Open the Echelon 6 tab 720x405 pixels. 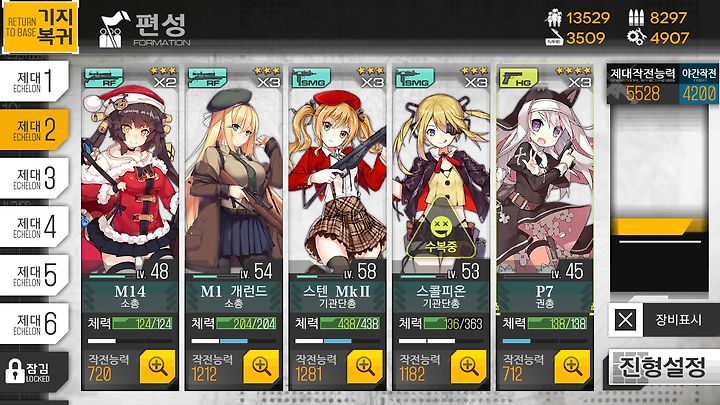[x=34, y=324]
